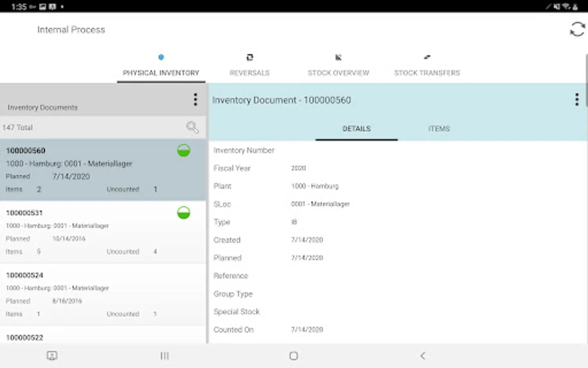Open the Inventory Documents overflow menu

[x=196, y=99]
